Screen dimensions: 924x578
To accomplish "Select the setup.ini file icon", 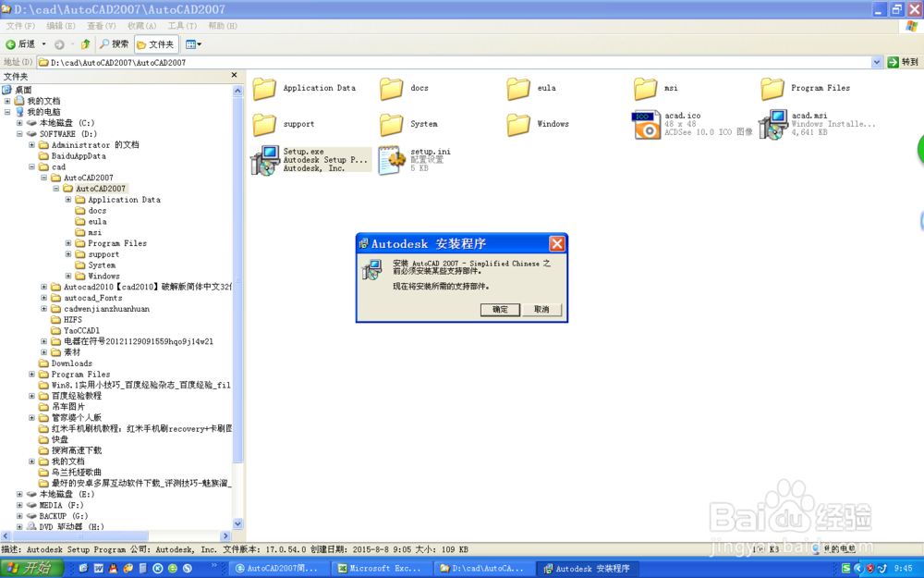I will point(392,160).
